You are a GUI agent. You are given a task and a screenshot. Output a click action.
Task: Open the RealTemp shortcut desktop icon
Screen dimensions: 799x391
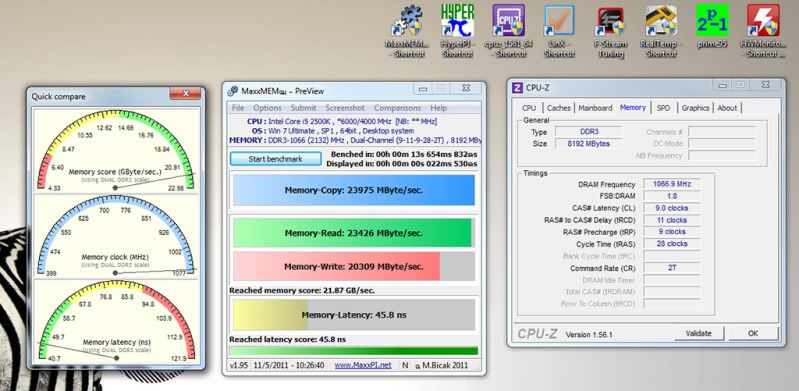pyautogui.click(x=661, y=31)
